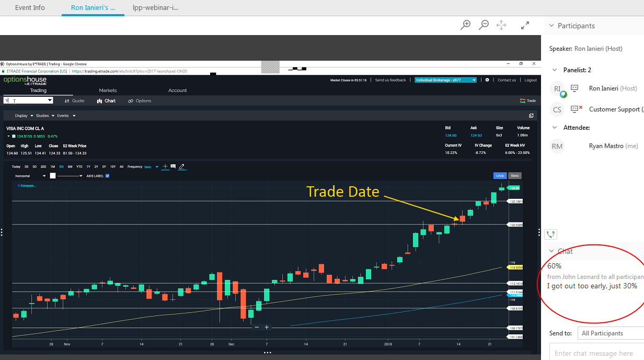Image resolution: width=644 pixels, height=360 pixels.
Task: Open the Send to All Participants dropdown
Action: (x=611, y=333)
